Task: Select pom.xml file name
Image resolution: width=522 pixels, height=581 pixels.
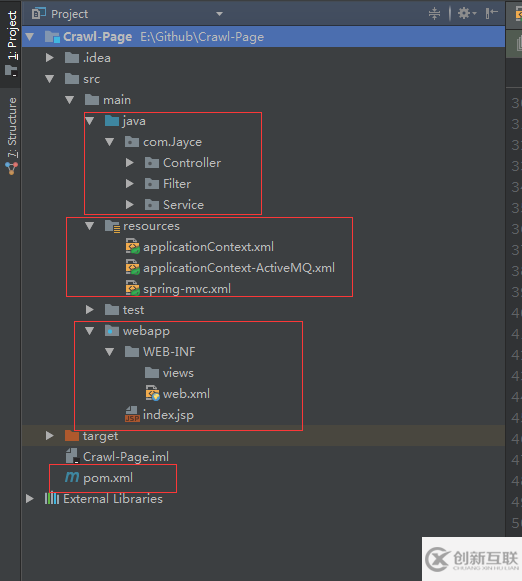Action: pyautogui.click(x=108, y=478)
